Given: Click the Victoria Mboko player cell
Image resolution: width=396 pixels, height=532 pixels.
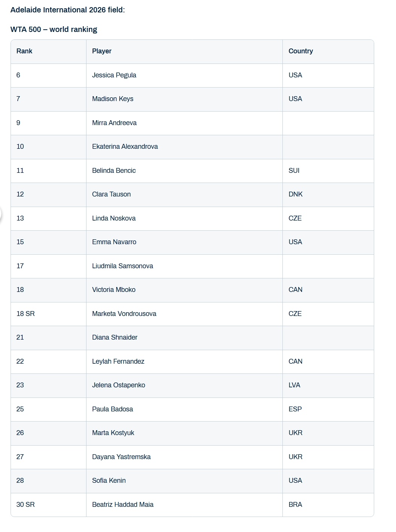Looking at the screenshot, I should pyautogui.click(x=114, y=290).
